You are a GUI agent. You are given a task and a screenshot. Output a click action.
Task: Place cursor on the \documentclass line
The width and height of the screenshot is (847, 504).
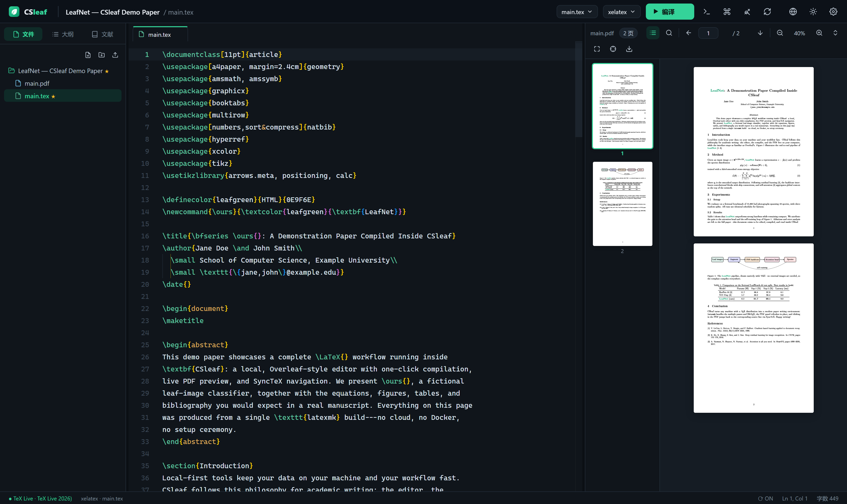tap(222, 54)
